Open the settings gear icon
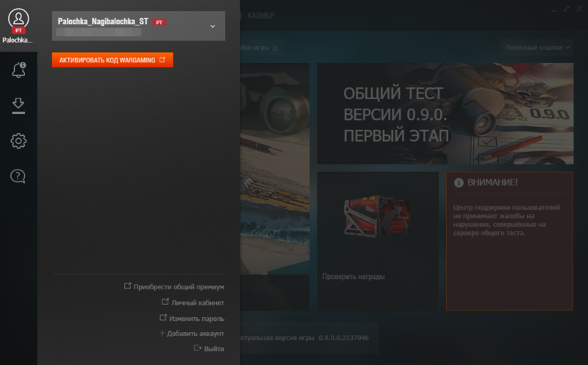 (x=18, y=141)
